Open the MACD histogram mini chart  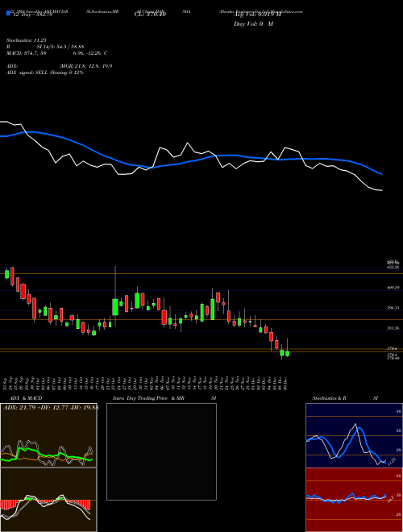(x=48, y=500)
